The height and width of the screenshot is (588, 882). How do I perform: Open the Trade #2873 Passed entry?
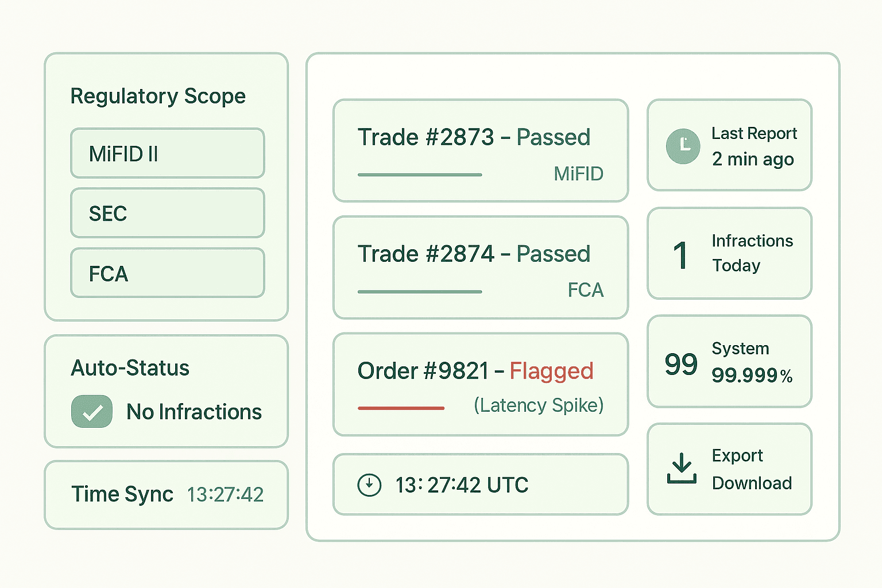(x=474, y=138)
